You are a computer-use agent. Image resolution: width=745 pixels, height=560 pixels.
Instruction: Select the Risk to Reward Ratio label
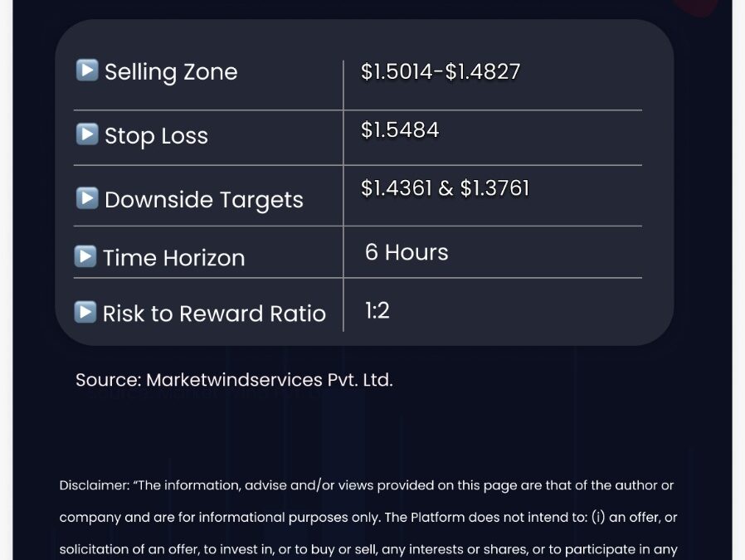pos(214,314)
